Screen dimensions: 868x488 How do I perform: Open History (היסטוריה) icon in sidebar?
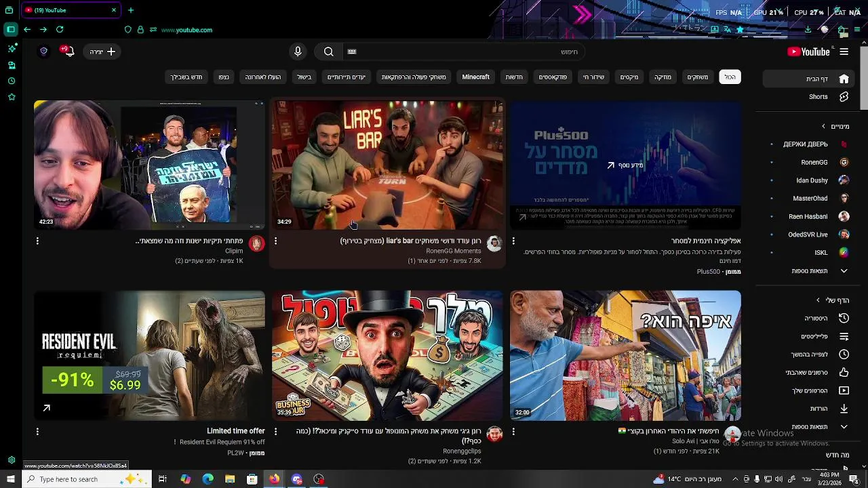[x=844, y=319]
